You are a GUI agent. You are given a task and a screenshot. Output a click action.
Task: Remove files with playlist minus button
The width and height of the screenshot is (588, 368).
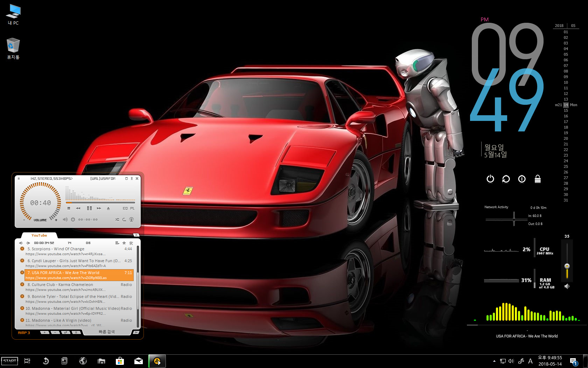(x=55, y=332)
